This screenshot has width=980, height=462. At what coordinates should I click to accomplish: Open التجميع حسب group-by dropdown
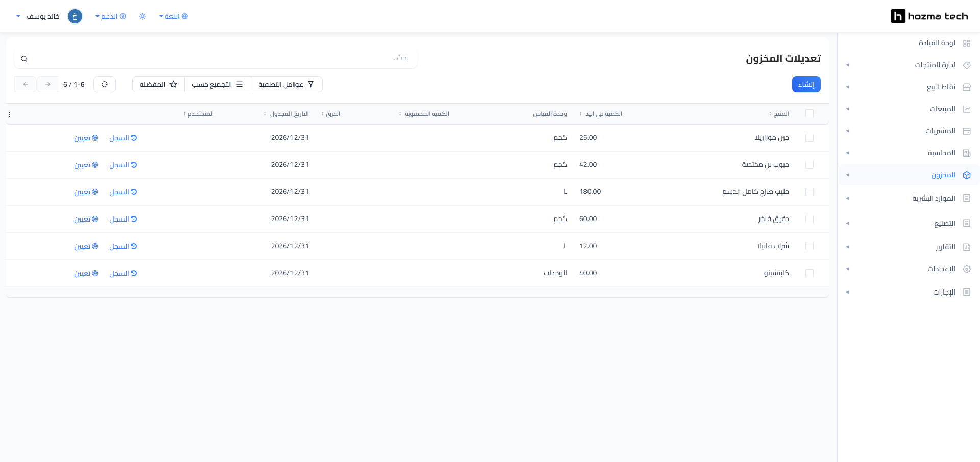pos(217,84)
